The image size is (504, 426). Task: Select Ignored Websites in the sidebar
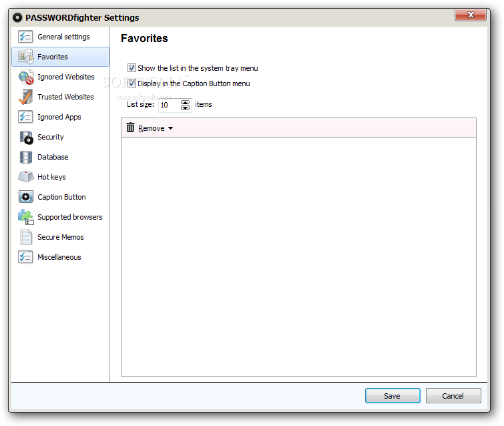[66, 77]
